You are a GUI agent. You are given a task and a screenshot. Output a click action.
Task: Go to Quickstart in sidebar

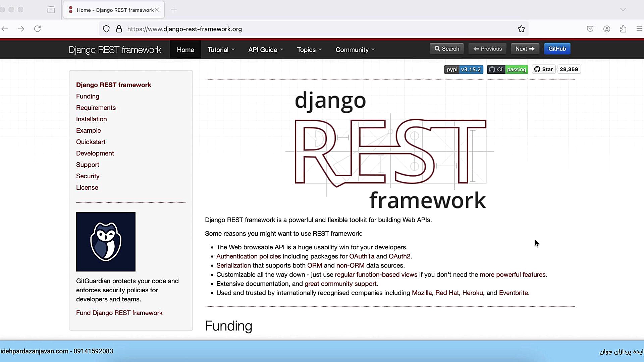coord(91,142)
